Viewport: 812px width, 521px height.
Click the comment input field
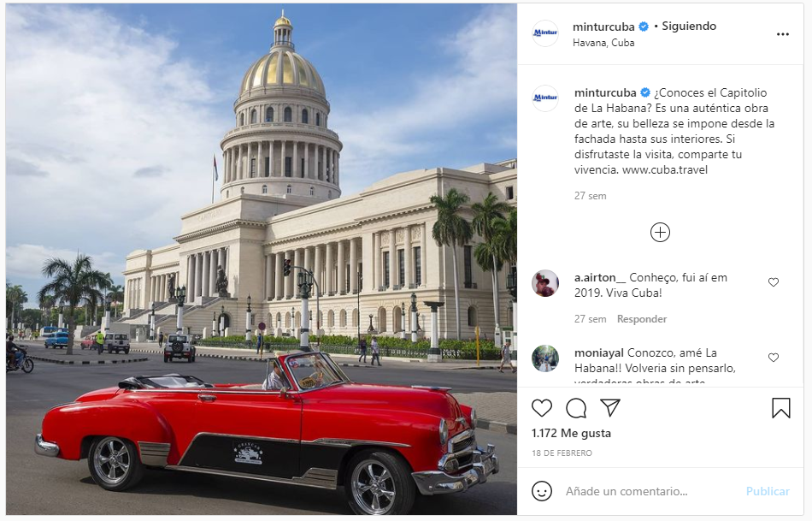pyautogui.click(x=651, y=491)
